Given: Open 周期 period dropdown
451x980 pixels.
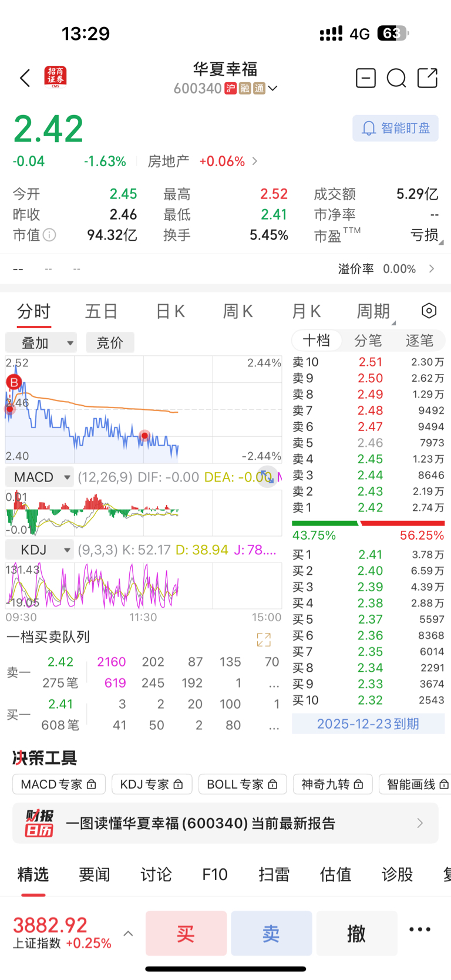Looking at the screenshot, I should (375, 311).
